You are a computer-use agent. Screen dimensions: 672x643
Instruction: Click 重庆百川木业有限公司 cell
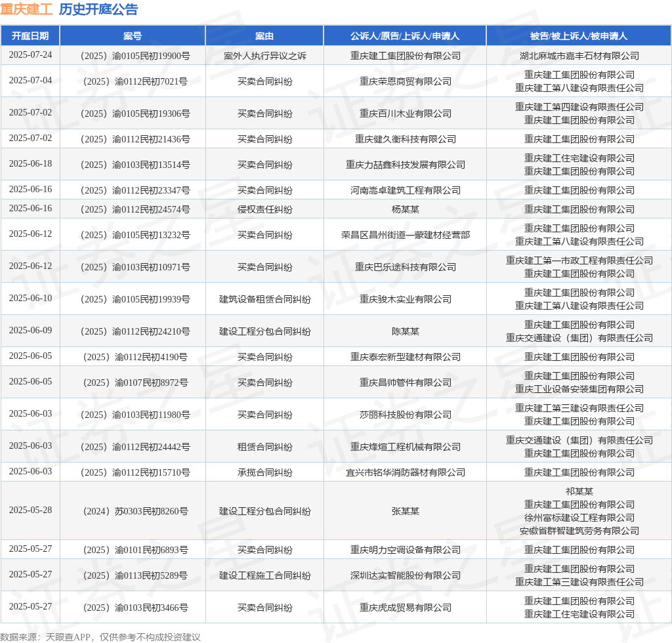[x=406, y=114]
